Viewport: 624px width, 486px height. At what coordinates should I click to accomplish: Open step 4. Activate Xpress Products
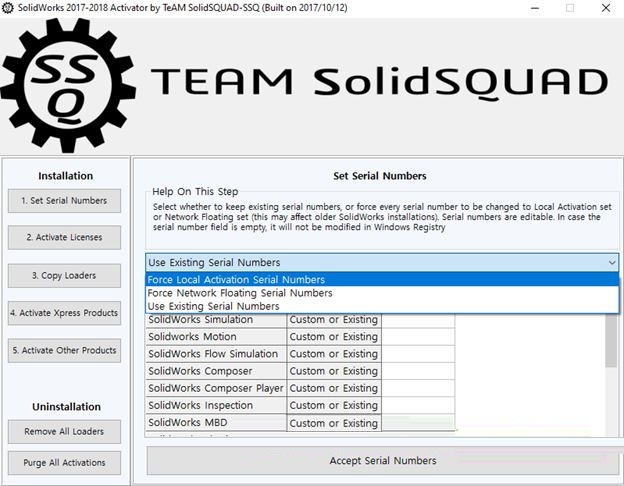[x=64, y=313]
